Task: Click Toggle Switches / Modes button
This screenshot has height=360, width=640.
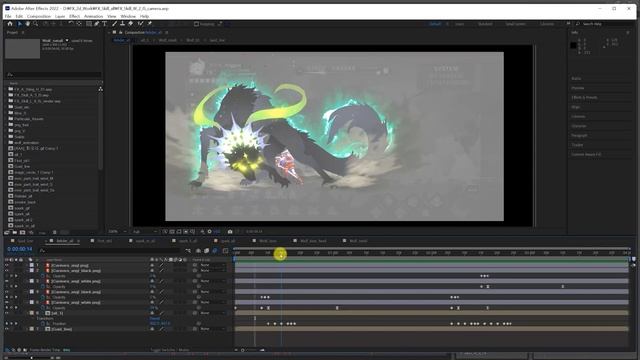Action: pyautogui.click(x=170, y=350)
